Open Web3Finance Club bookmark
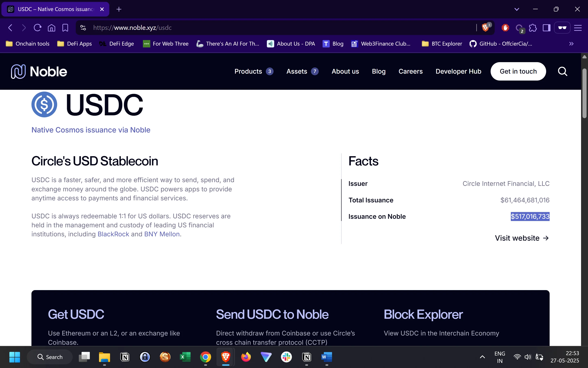Viewport: 588px width, 368px height. [381, 44]
